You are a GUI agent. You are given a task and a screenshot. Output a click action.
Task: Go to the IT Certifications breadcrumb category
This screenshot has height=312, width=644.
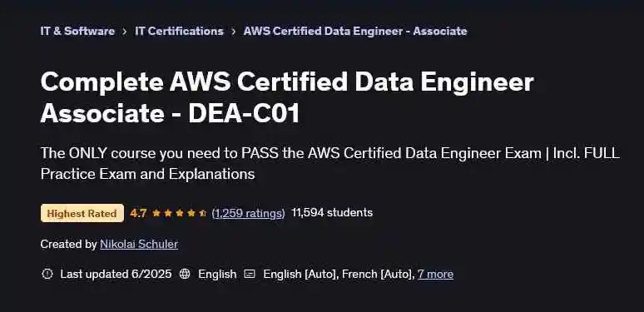[x=179, y=32]
